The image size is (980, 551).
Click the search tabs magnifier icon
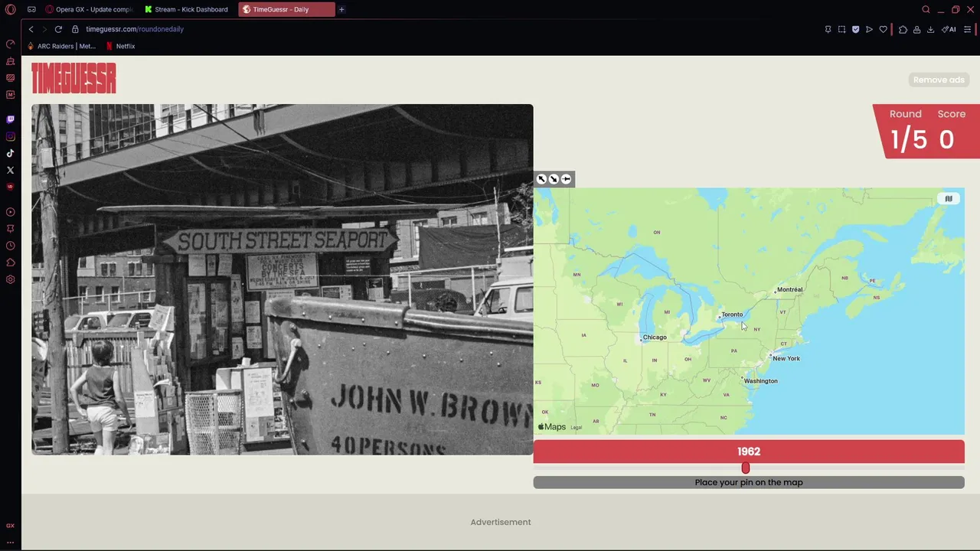[926, 9]
